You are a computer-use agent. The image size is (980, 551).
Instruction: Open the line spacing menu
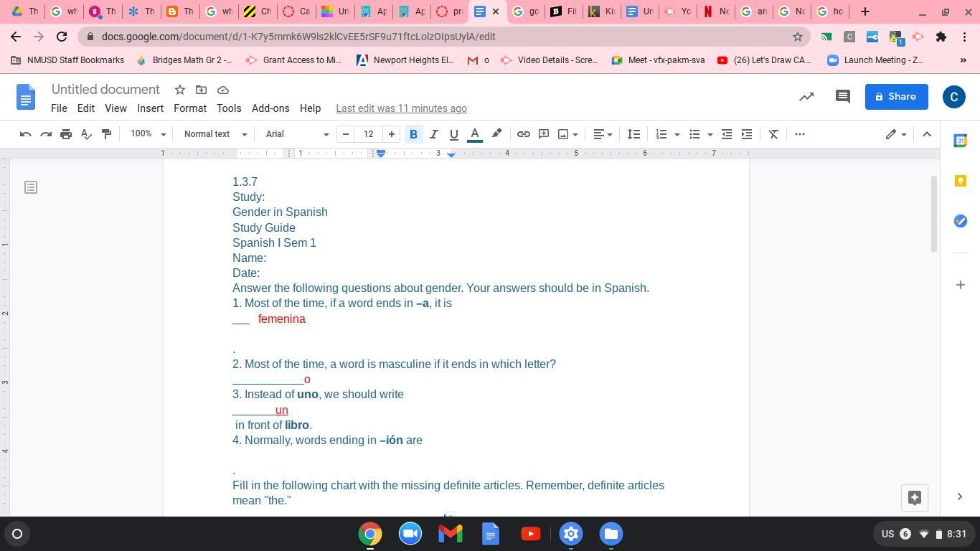[633, 134]
